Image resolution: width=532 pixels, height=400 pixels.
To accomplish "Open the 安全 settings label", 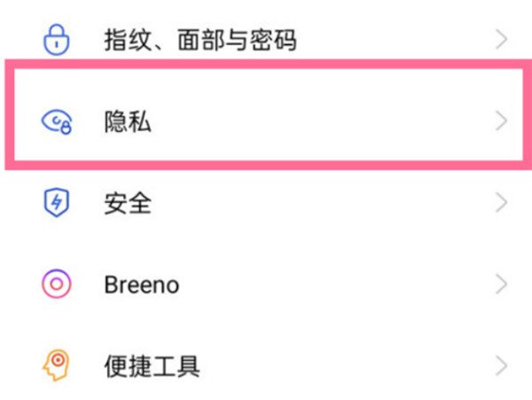I will click(x=128, y=204).
